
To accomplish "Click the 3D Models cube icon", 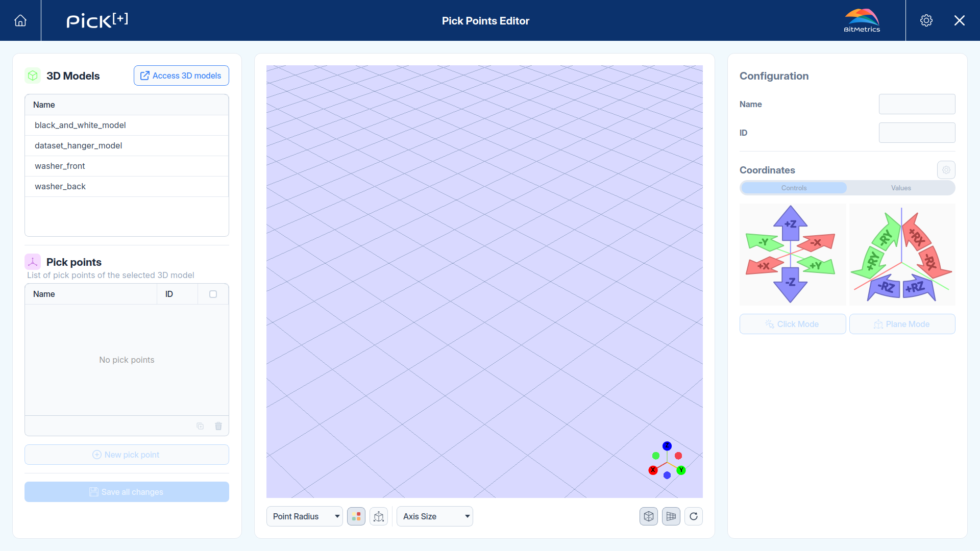I will pos(33,76).
